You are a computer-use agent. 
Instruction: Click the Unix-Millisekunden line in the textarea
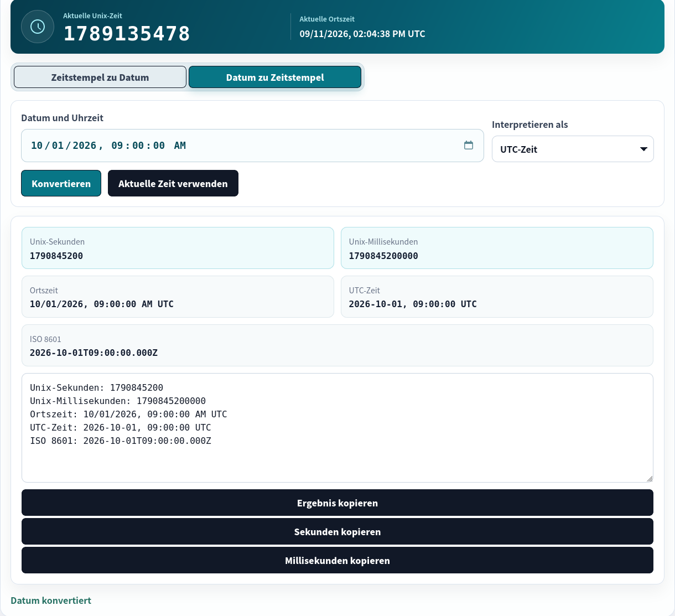click(x=118, y=401)
